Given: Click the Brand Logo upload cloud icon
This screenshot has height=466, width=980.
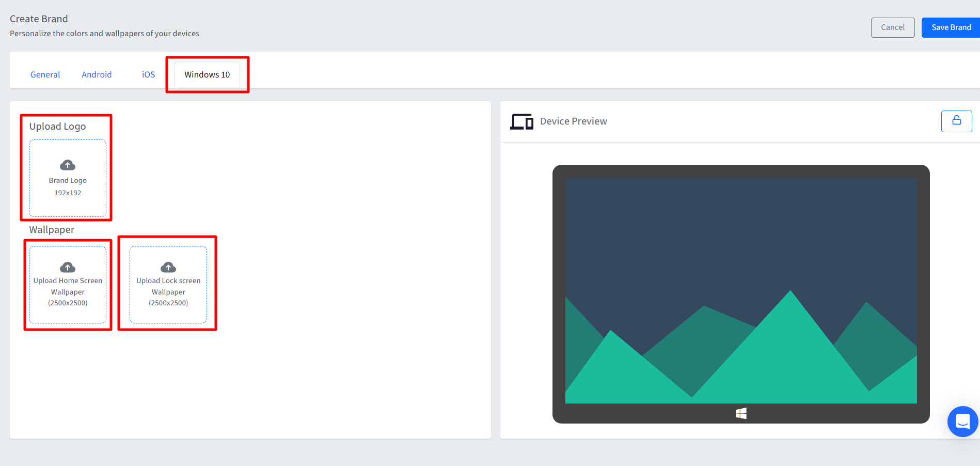Looking at the screenshot, I should (x=68, y=165).
